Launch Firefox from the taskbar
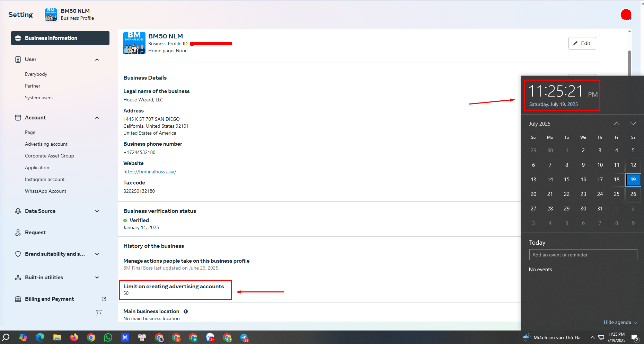 74,337
